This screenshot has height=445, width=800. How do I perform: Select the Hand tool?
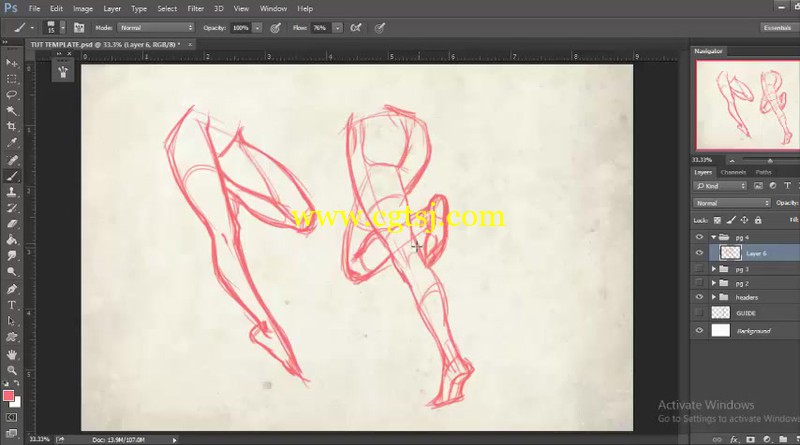click(11, 354)
